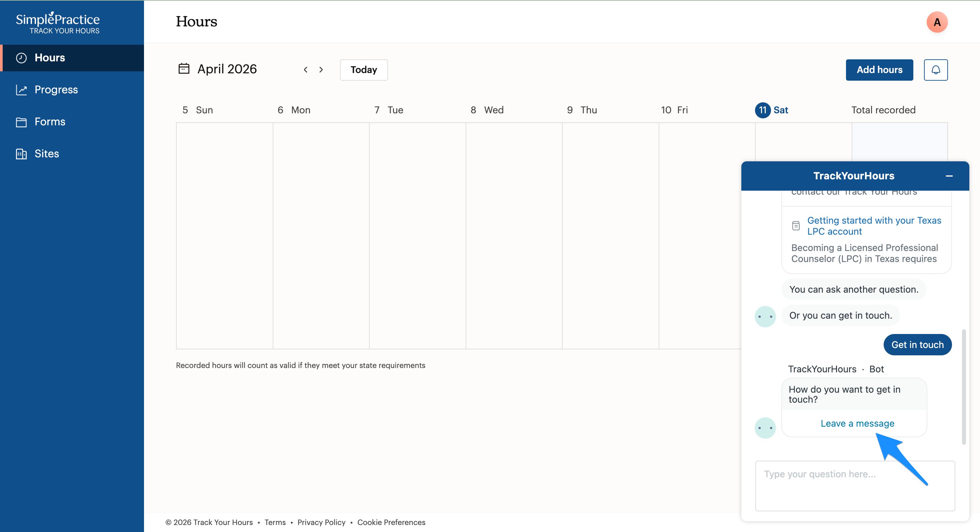The image size is (980, 532).
Task: Focus the chat question input field
Action: point(855,486)
